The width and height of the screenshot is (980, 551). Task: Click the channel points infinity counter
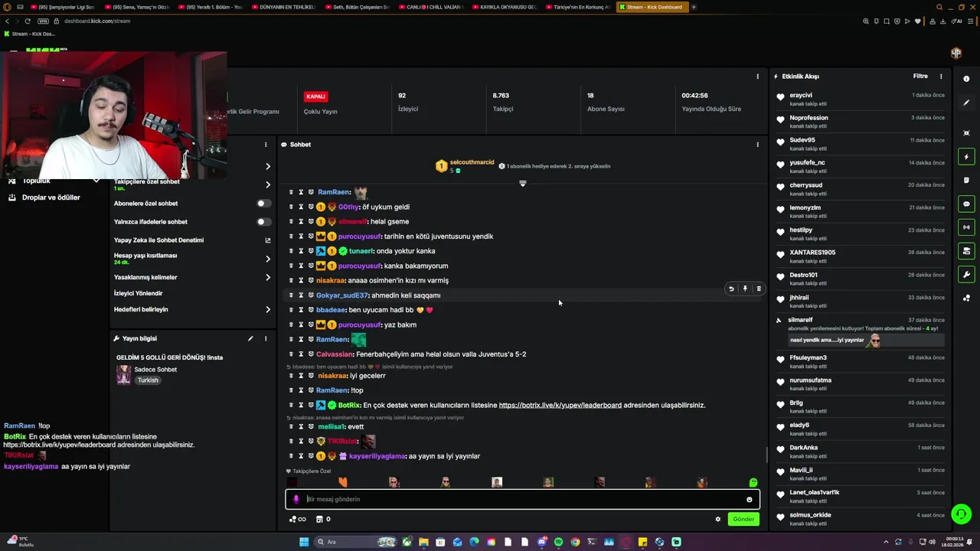(298, 519)
